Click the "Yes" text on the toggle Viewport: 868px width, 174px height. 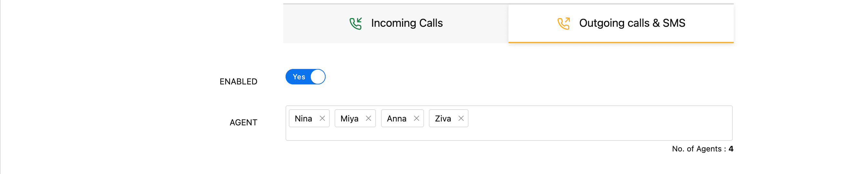pyautogui.click(x=299, y=77)
